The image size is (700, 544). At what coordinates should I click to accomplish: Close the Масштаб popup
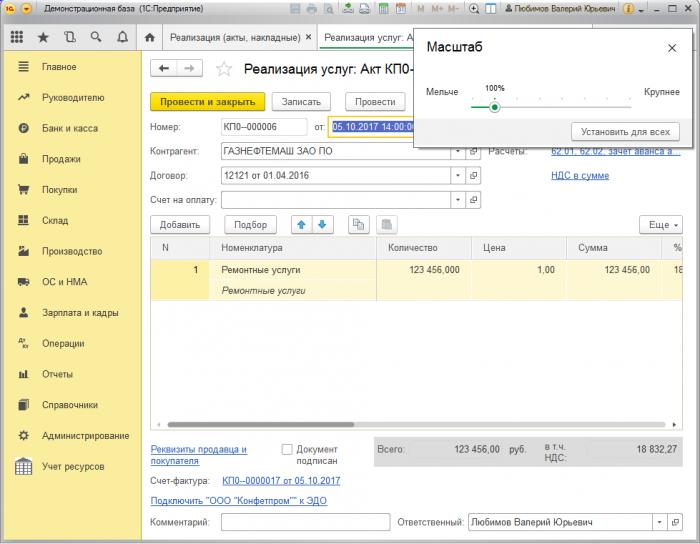(x=672, y=48)
